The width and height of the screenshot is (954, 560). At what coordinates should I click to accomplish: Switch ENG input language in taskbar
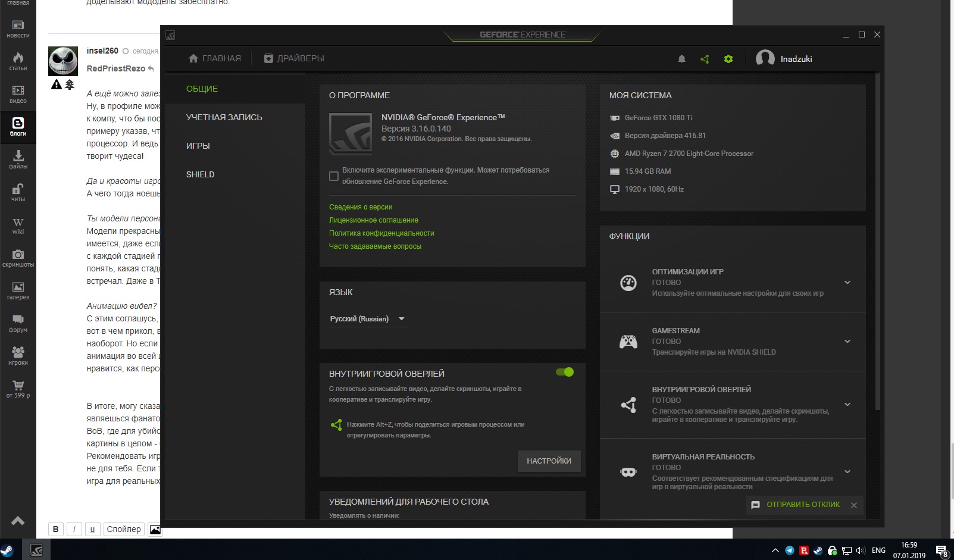pyautogui.click(x=878, y=550)
